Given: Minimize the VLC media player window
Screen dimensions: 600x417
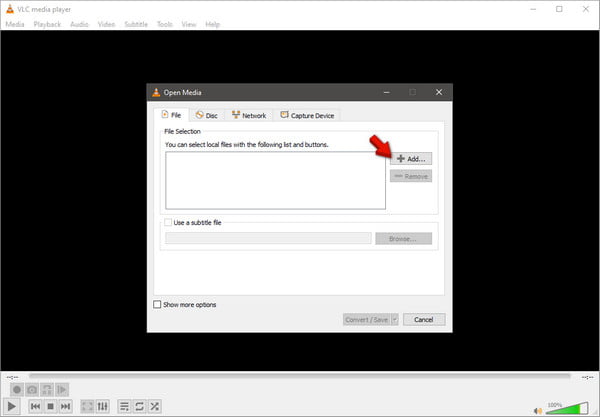Looking at the screenshot, I should click(533, 9).
